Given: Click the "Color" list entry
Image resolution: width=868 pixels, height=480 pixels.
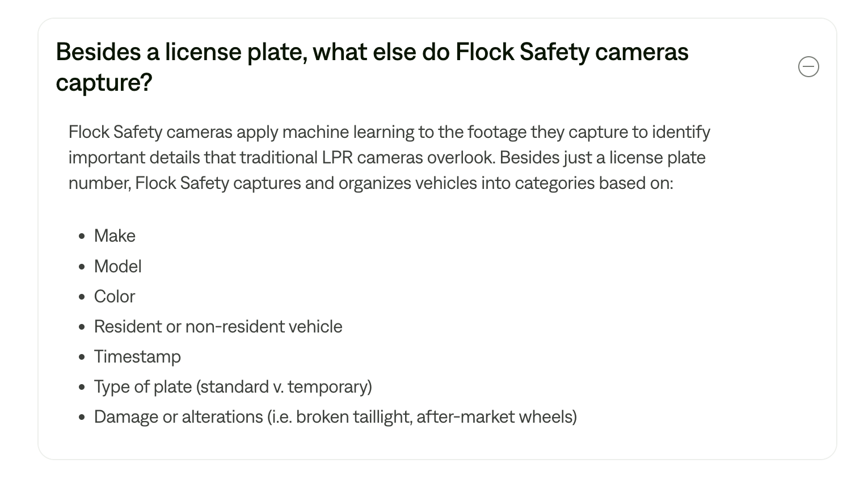Looking at the screenshot, I should point(115,296).
